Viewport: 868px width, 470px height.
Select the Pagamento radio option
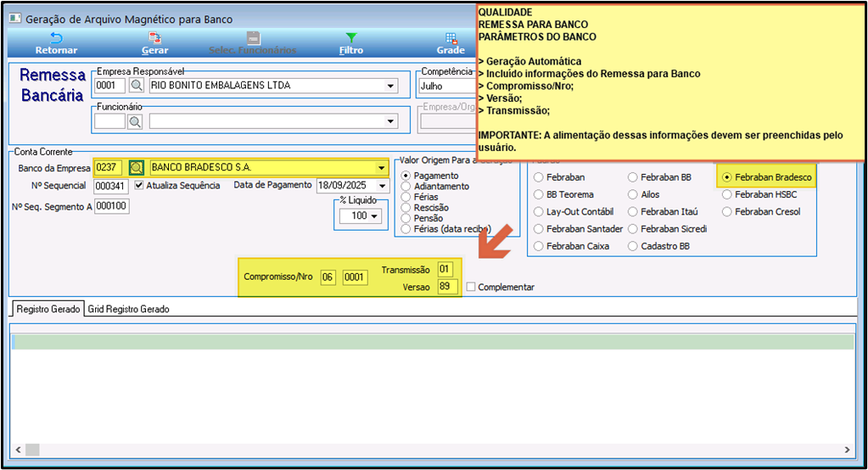pyautogui.click(x=406, y=176)
